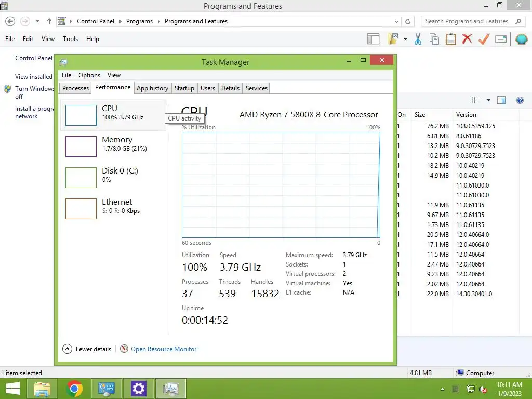The width and height of the screenshot is (532, 399).
Task: Toggle the preview pane layout icon
Action: (373, 39)
